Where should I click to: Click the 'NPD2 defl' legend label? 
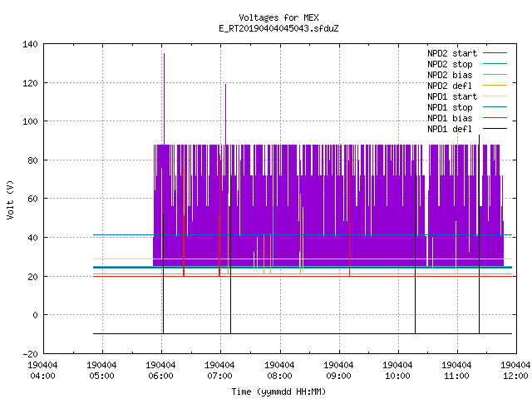tap(450, 86)
